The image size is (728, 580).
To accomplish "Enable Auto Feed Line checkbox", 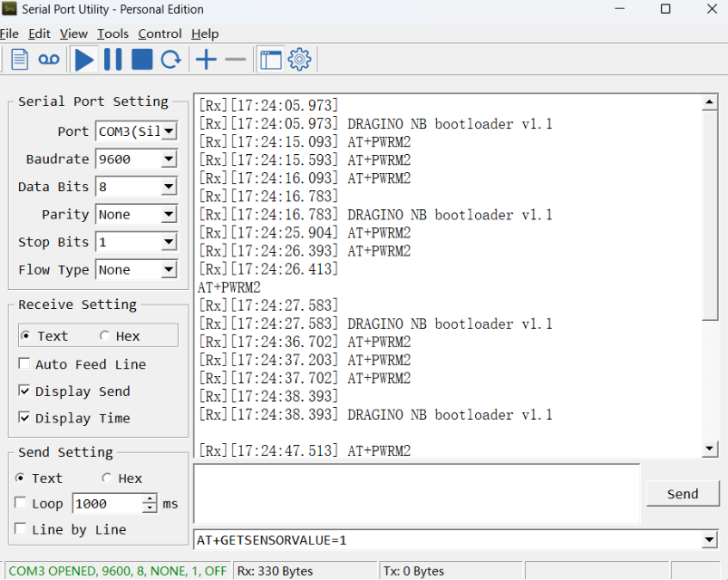I will click(24, 363).
